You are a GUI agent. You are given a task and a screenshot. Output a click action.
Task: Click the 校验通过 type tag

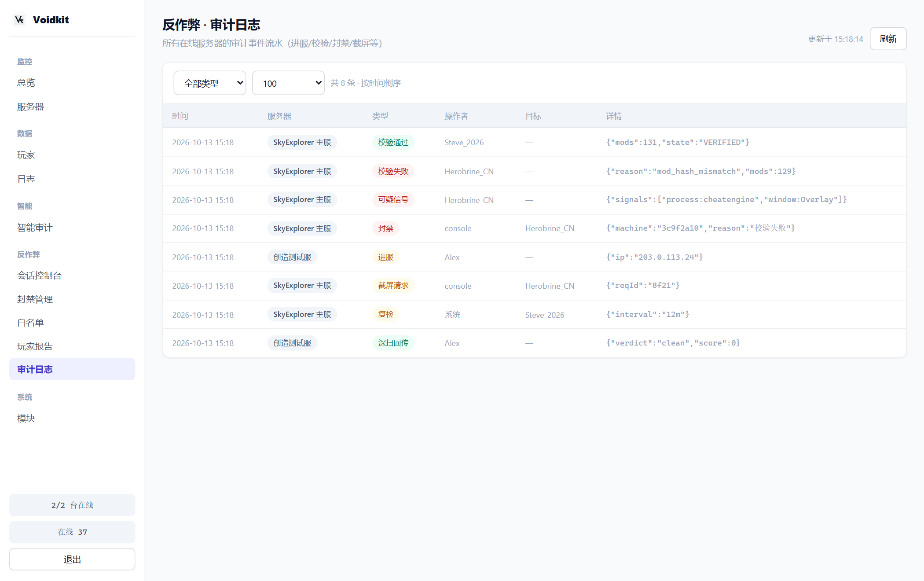(393, 142)
